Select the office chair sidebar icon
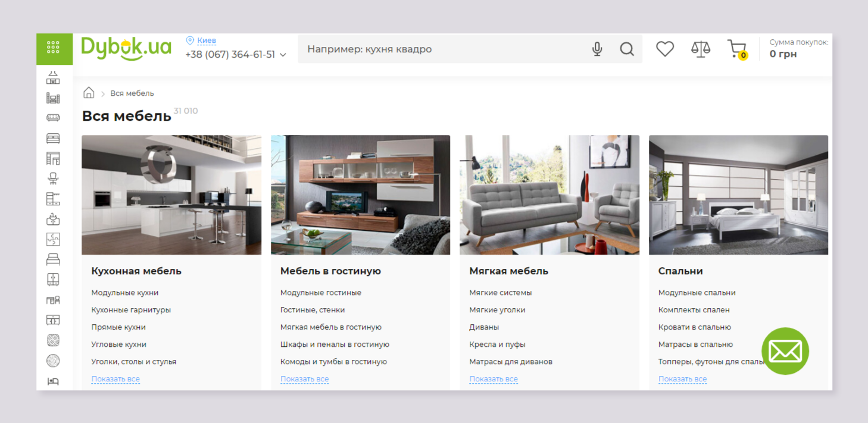The height and width of the screenshot is (423, 868). (53, 178)
